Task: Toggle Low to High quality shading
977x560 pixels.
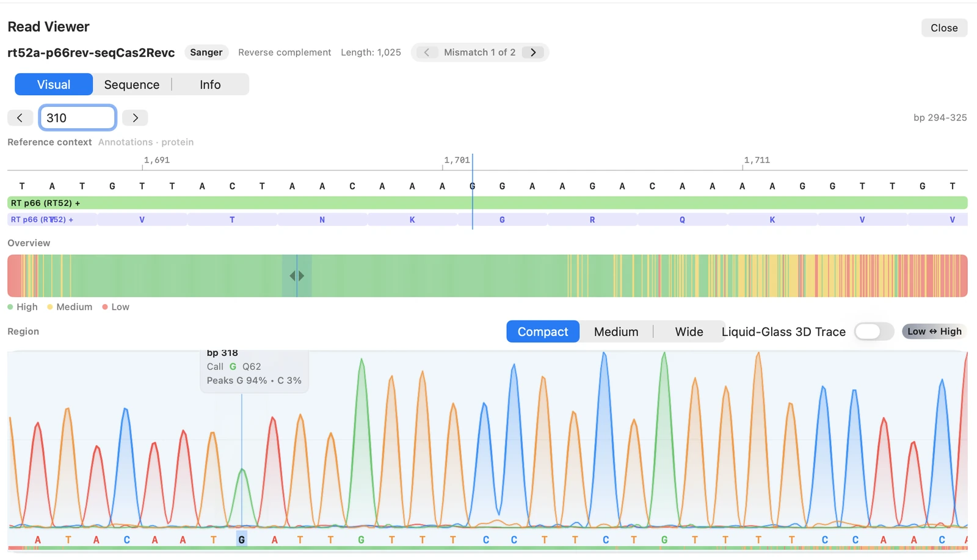Action: (x=934, y=332)
